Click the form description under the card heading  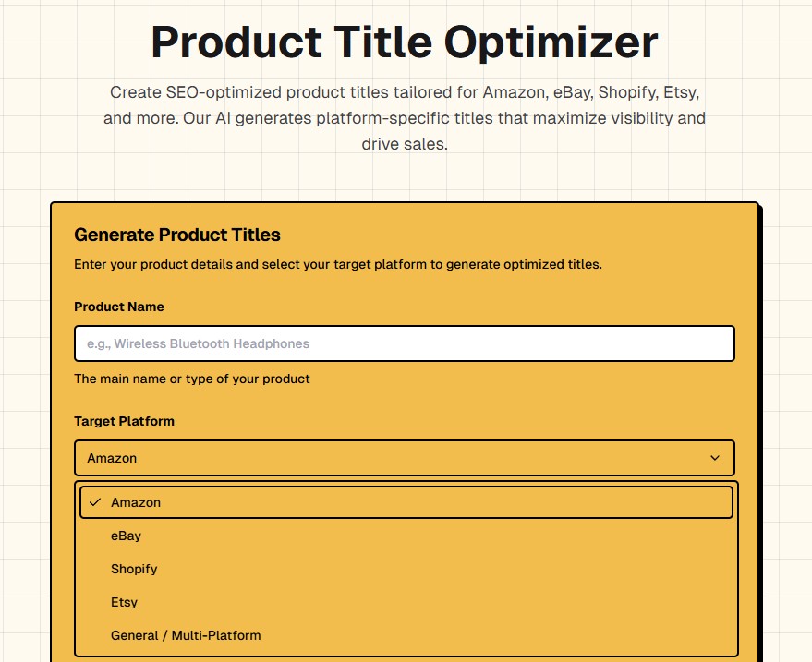click(336, 264)
